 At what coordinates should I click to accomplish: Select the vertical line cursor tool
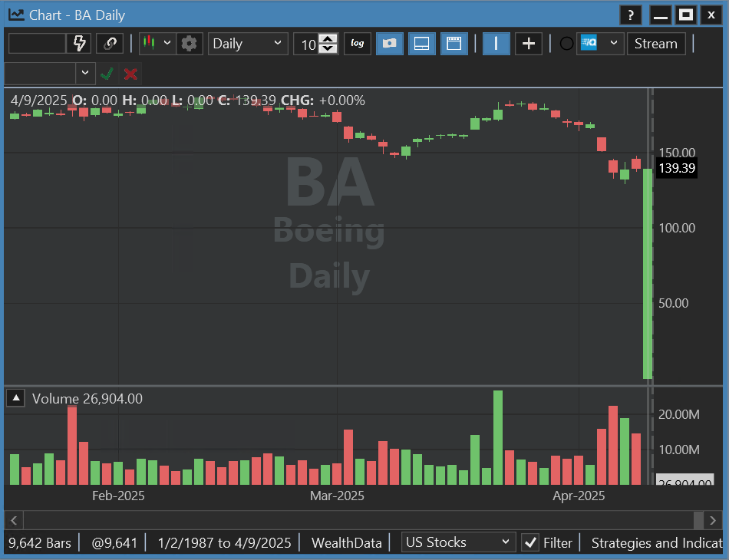(x=496, y=44)
